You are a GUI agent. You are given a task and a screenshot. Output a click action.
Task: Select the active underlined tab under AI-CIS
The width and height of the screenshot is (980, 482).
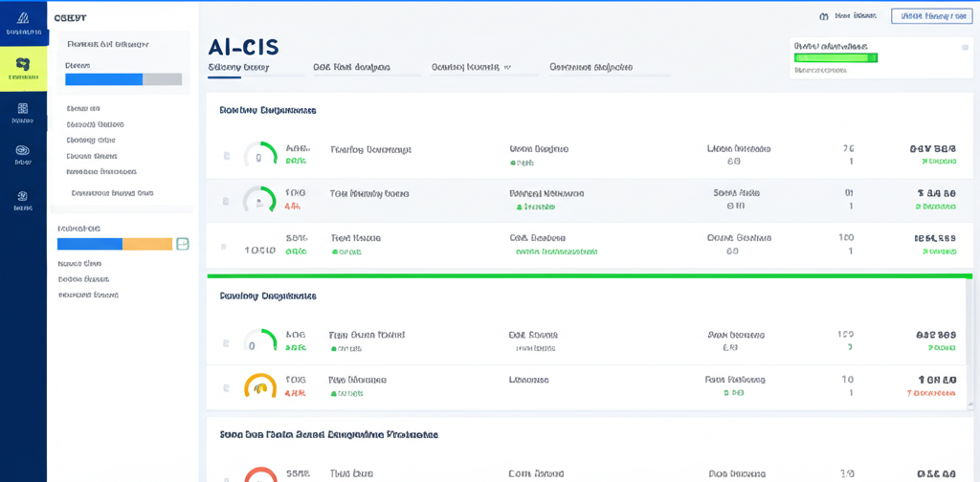click(238, 67)
